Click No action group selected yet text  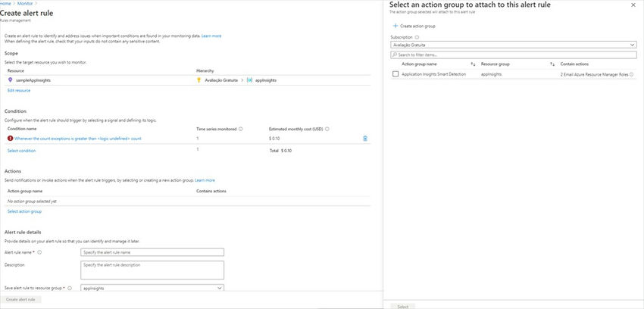[32, 201]
